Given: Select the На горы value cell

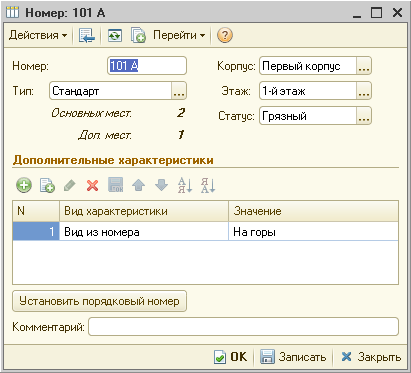Looking at the screenshot, I should [x=313, y=231].
